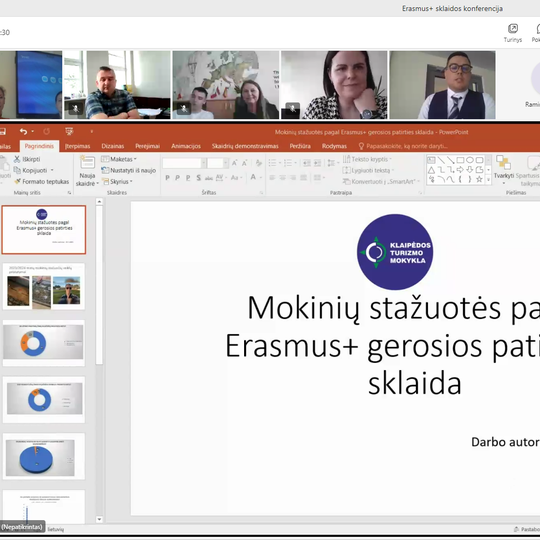Click the Clear formatting icon
This screenshot has width=540, height=540.
coord(259,163)
